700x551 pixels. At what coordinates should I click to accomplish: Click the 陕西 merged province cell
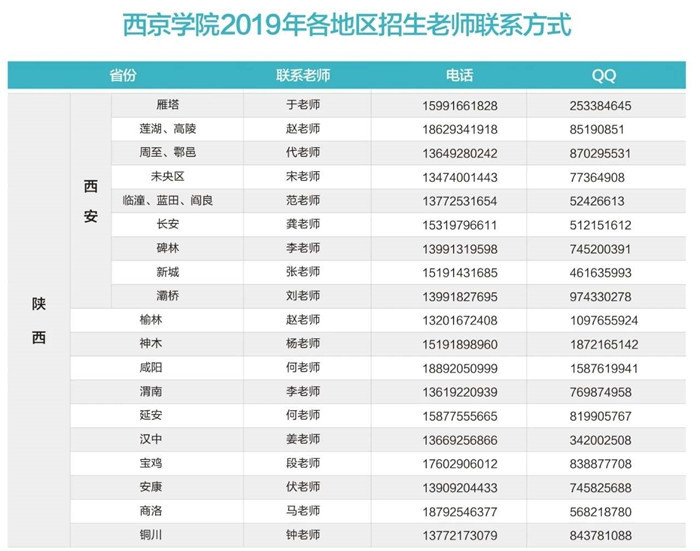[x=39, y=320]
